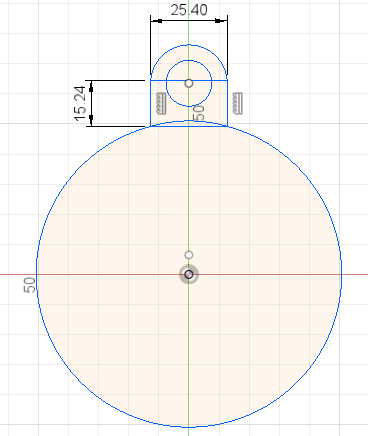
Task: Pick the hollow point just above the origin
Action: coord(189,255)
